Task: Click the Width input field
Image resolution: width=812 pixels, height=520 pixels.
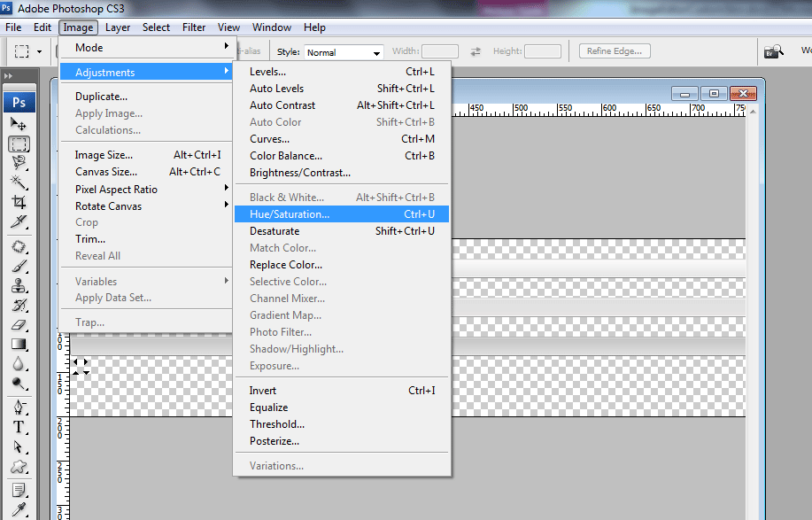Action: click(440, 51)
